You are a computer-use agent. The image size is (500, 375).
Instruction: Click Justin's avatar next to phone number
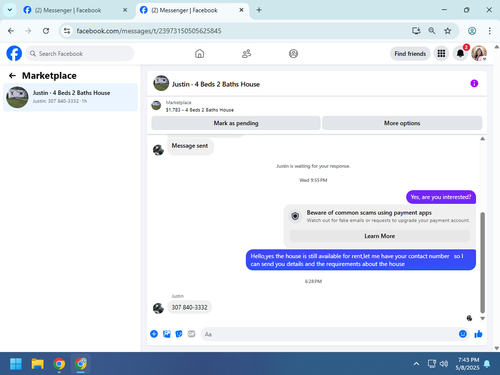(x=158, y=308)
